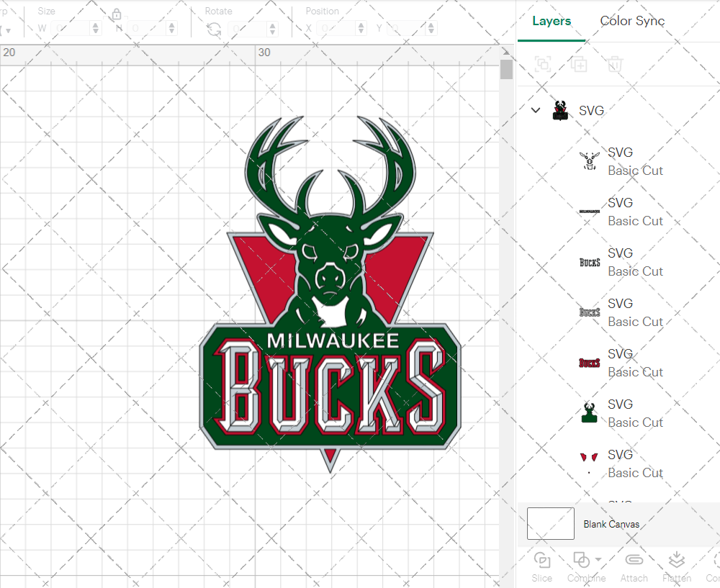Collapse the SVG group layer

(536, 110)
